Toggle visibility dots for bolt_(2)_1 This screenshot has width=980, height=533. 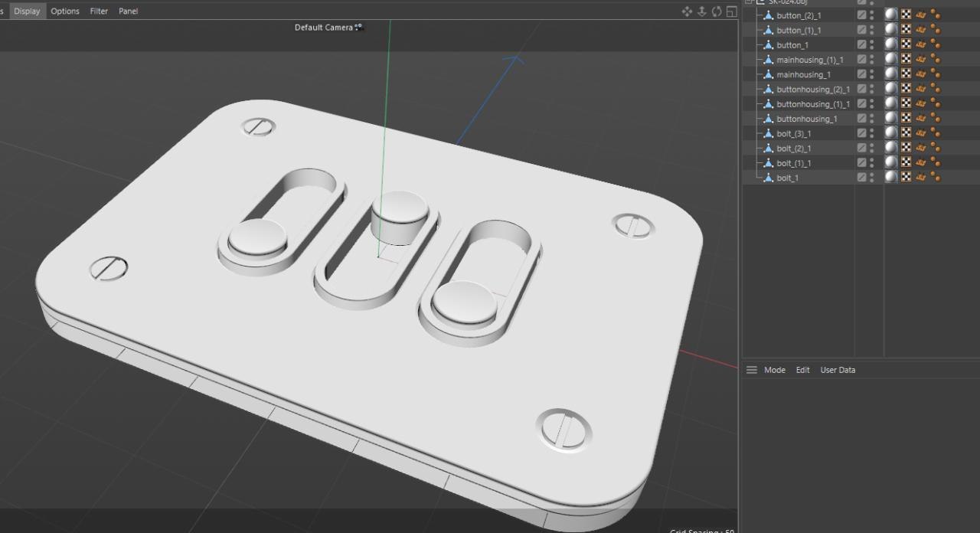871,148
